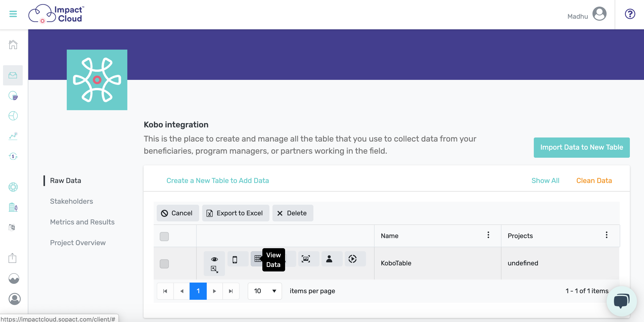Open the items per page dropdown
This screenshot has height=322, width=644.
tap(265, 291)
